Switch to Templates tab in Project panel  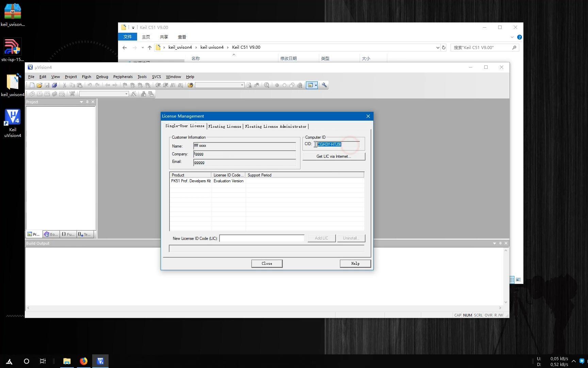(x=84, y=234)
